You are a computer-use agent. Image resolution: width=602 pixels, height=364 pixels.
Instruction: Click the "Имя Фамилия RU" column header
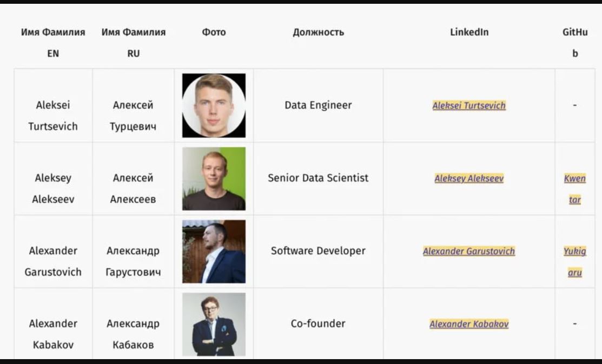[134, 43]
